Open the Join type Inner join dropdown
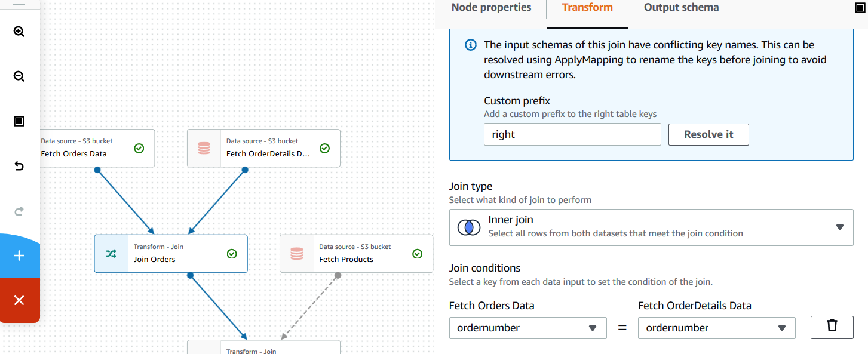 tap(651, 227)
